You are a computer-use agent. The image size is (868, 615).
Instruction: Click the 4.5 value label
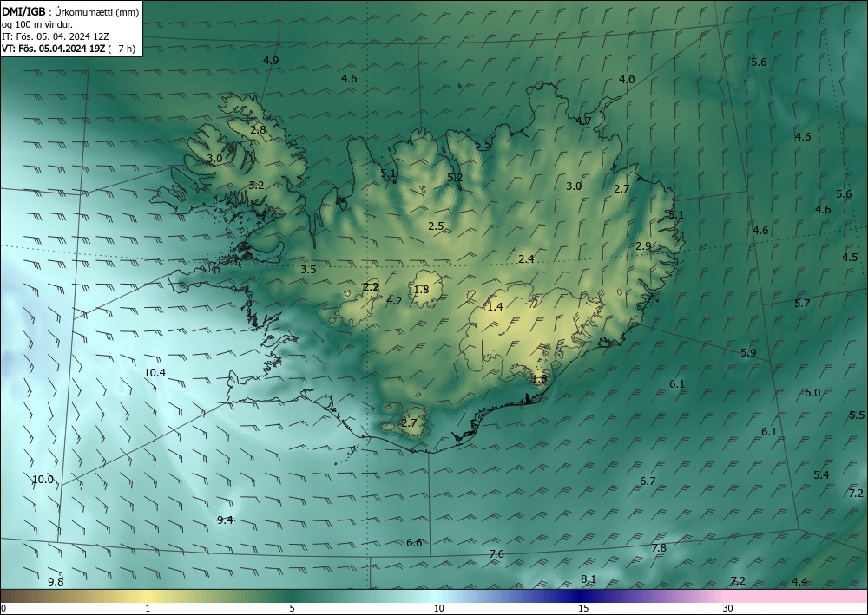click(x=850, y=257)
